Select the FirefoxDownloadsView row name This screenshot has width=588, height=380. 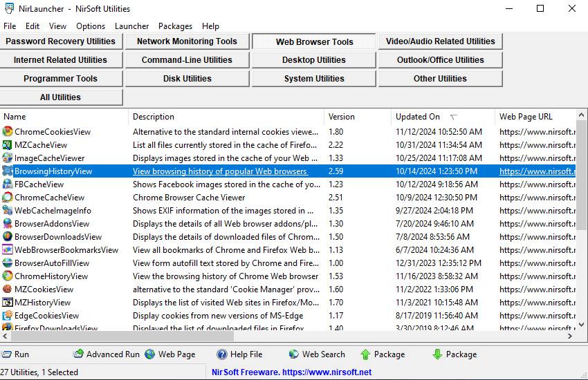pos(56,327)
